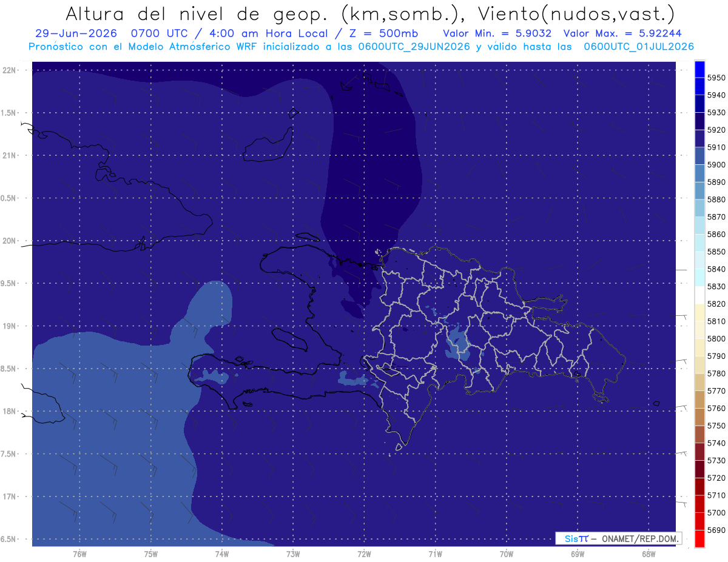Click latitude axis label '19N'
This screenshot has height=562, width=728.
coord(8,326)
